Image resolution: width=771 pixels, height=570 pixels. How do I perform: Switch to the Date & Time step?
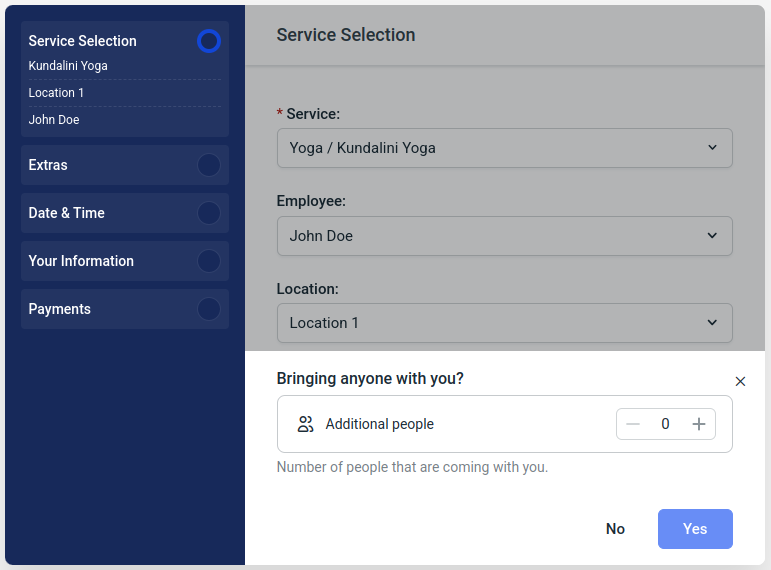(67, 213)
